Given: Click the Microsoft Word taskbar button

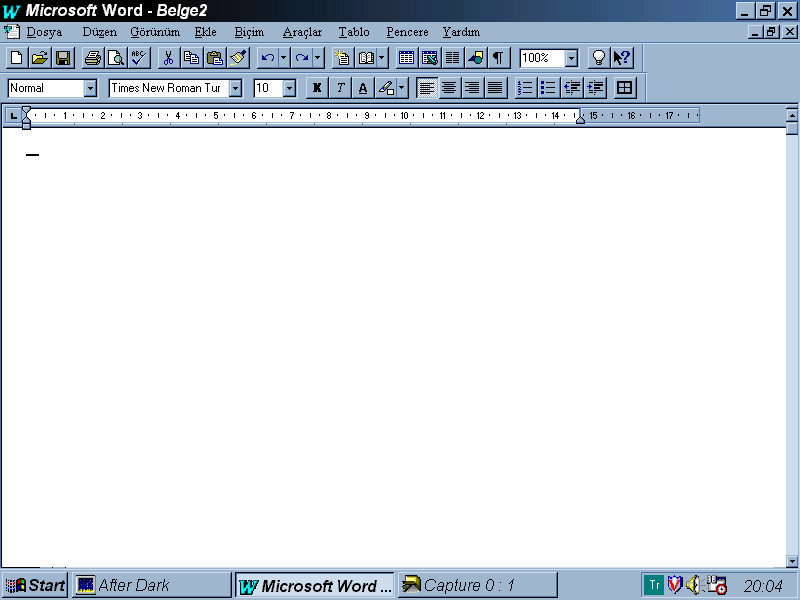Looking at the screenshot, I should point(315,585).
